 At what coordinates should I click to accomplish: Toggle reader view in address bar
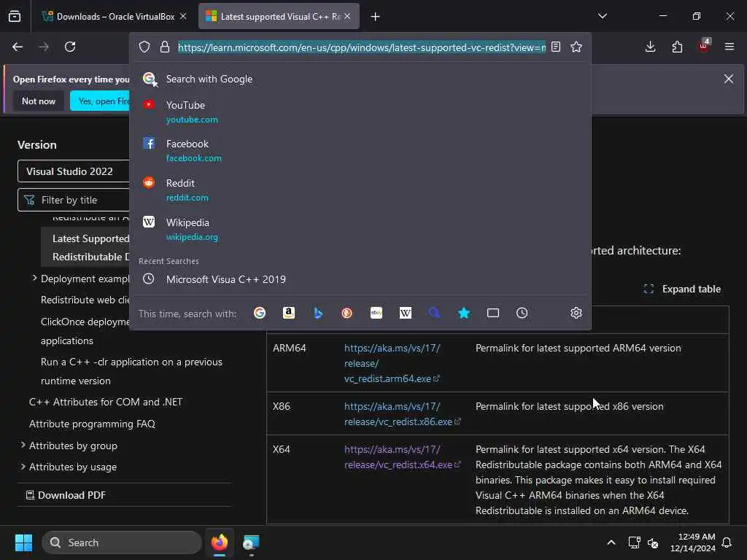(555, 47)
